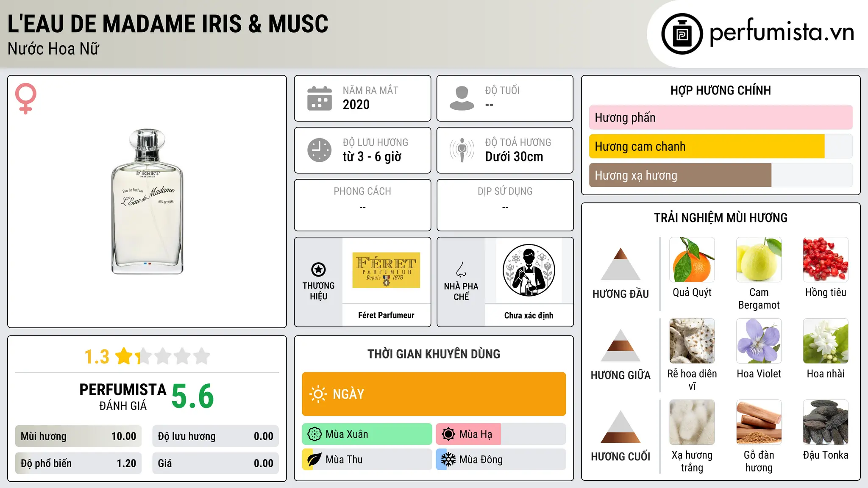Click the pink female gender symbol
868x488 pixels.
[26, 98]
